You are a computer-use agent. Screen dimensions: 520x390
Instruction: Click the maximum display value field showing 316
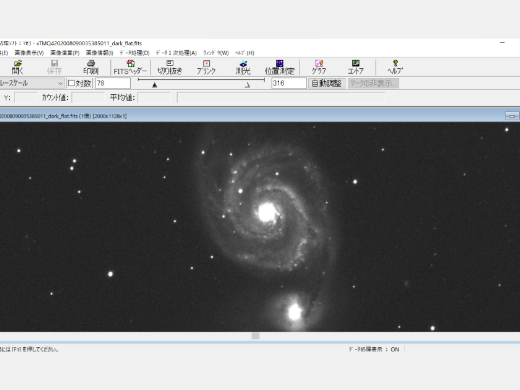pos(289,83)
